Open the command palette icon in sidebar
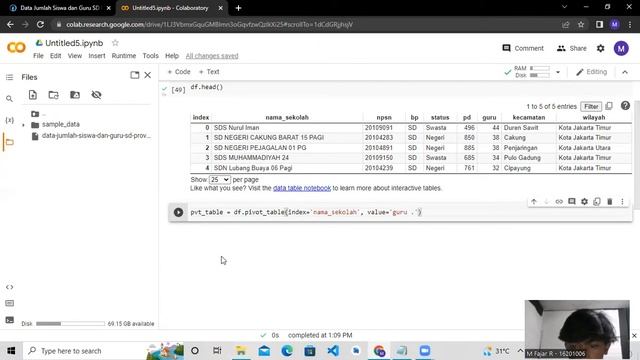Image resolution: width=640 pixels, height=360 pixels. tap(9, 303)
